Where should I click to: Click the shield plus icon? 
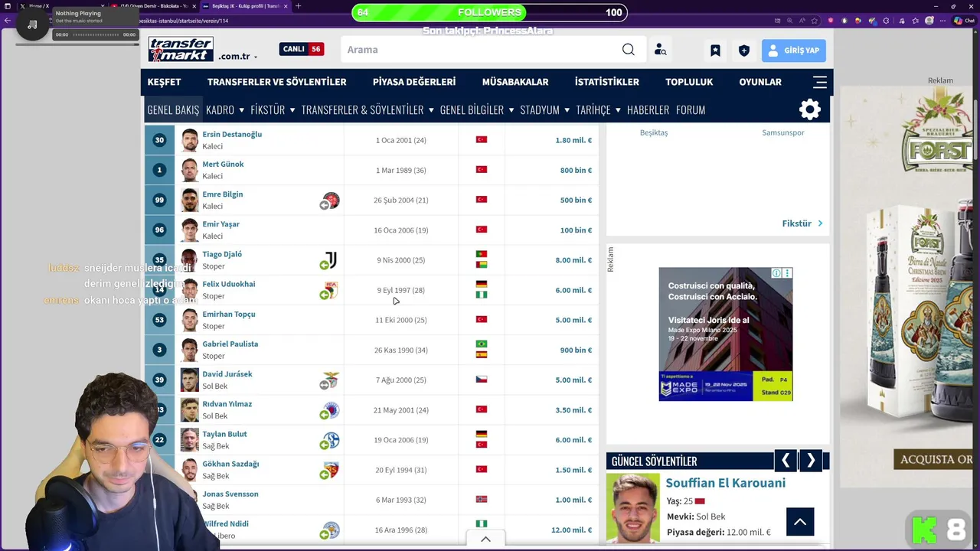pyautogui.click(x=744, y=51)
